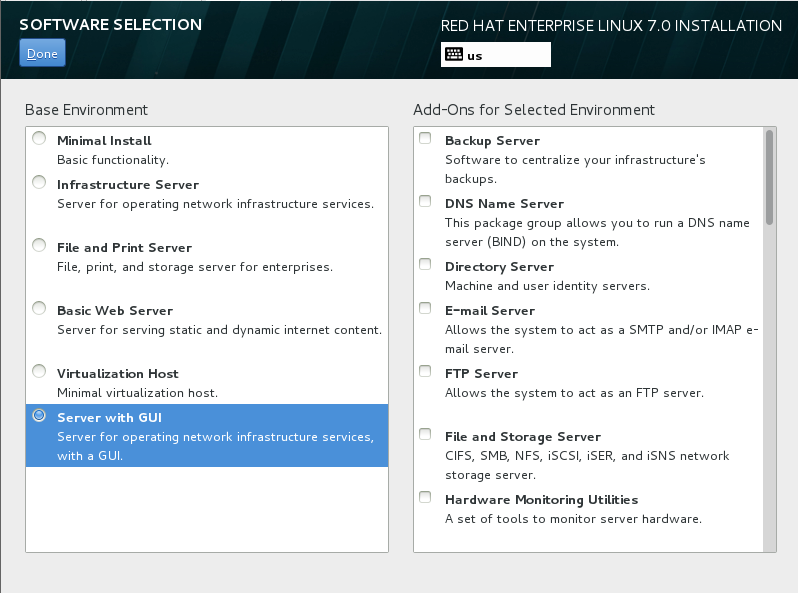The height and width of the screenshot is (593, 798).
Task: Click the keyboard icon beside us
Action: coord(453,54)
